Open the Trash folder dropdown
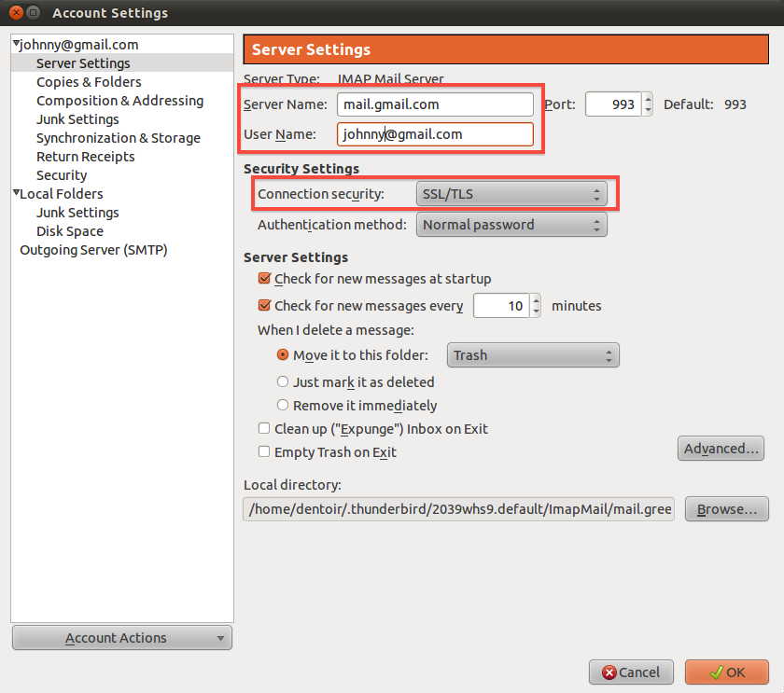Image resolution: width=784 pixels, height=693 pixels. coord(532,355)
